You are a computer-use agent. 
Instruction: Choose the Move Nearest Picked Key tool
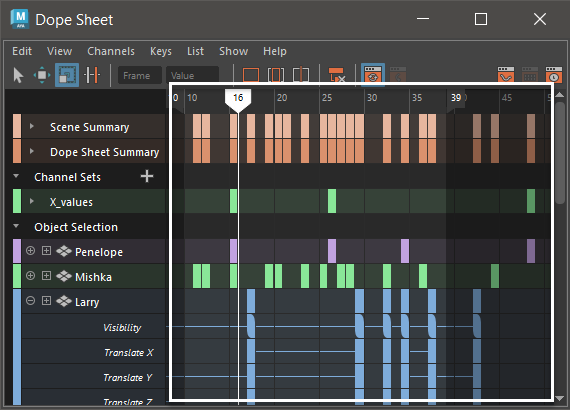point(42,75)
